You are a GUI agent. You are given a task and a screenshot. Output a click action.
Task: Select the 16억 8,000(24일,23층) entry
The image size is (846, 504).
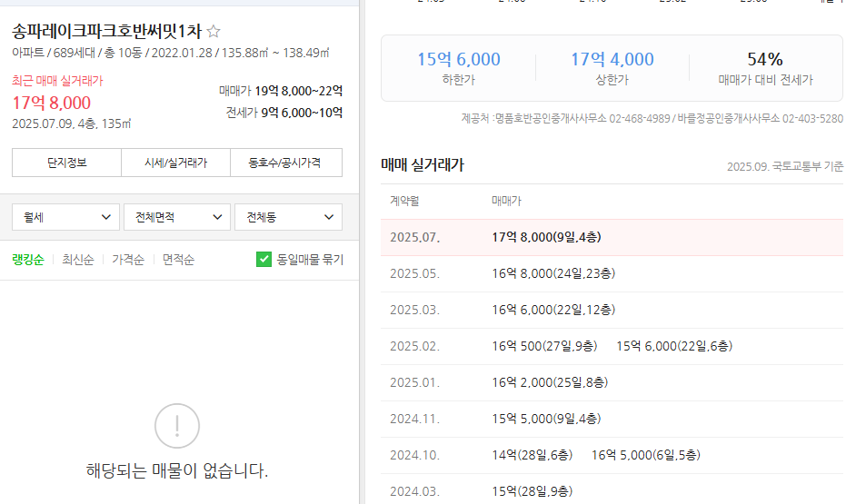tap(553, 274)
